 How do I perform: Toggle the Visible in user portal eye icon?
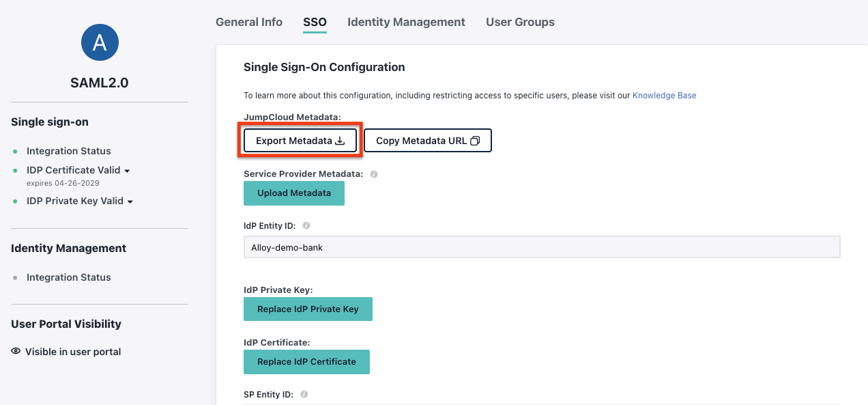click(x=16, y=352)
